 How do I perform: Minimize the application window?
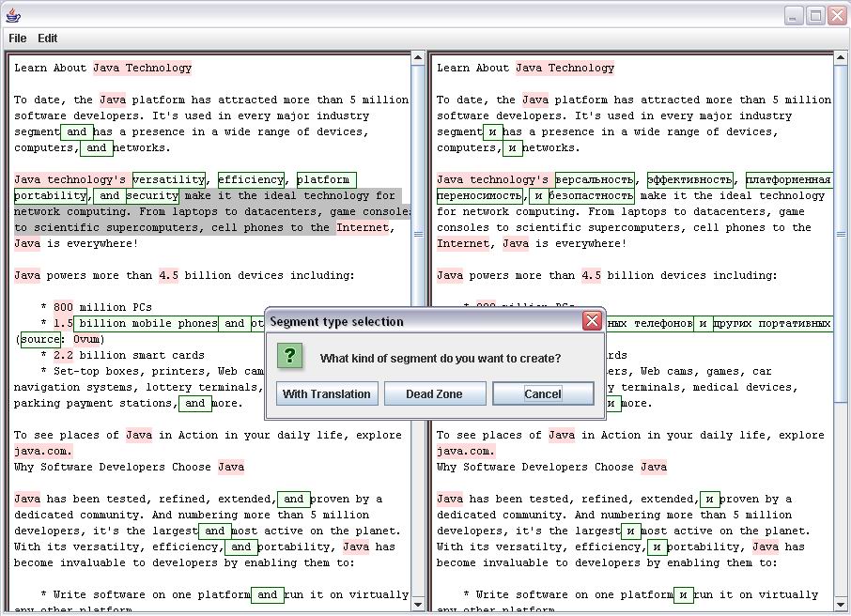pyautogui.click(x=794, y=16)
